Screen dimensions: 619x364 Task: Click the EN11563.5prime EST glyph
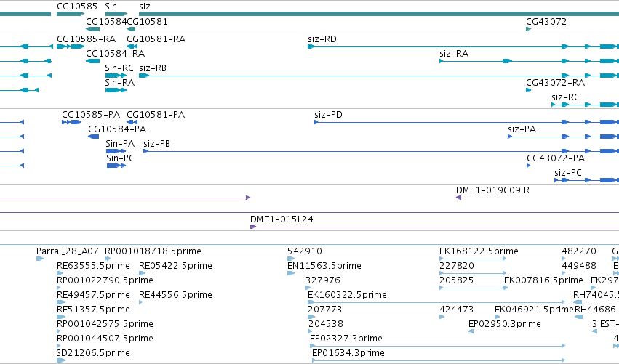pyautogui.click(x=291, y=273)
